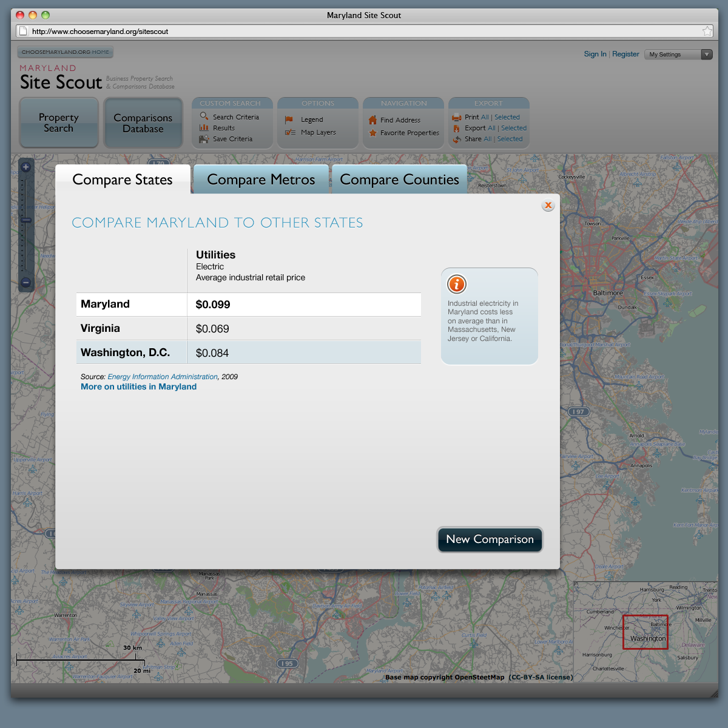728x728 pixels.
Task: Open Map Layers option
Action: click(318, 132)
